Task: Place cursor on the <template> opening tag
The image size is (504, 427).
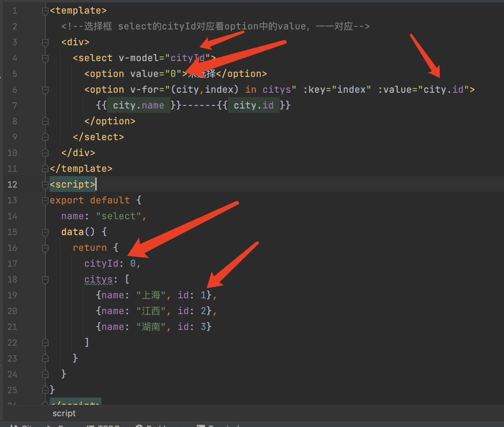Action: tap(78, 11)
